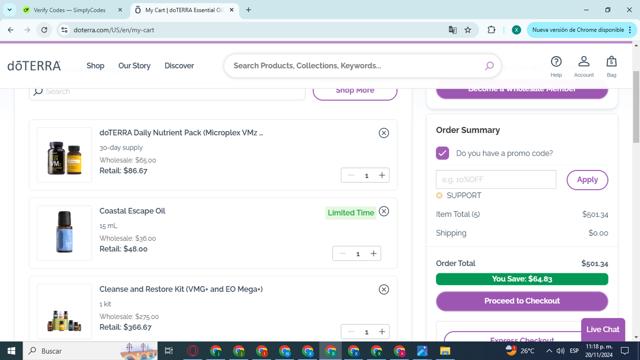Apply the promo code

click(x=587, y=180)
